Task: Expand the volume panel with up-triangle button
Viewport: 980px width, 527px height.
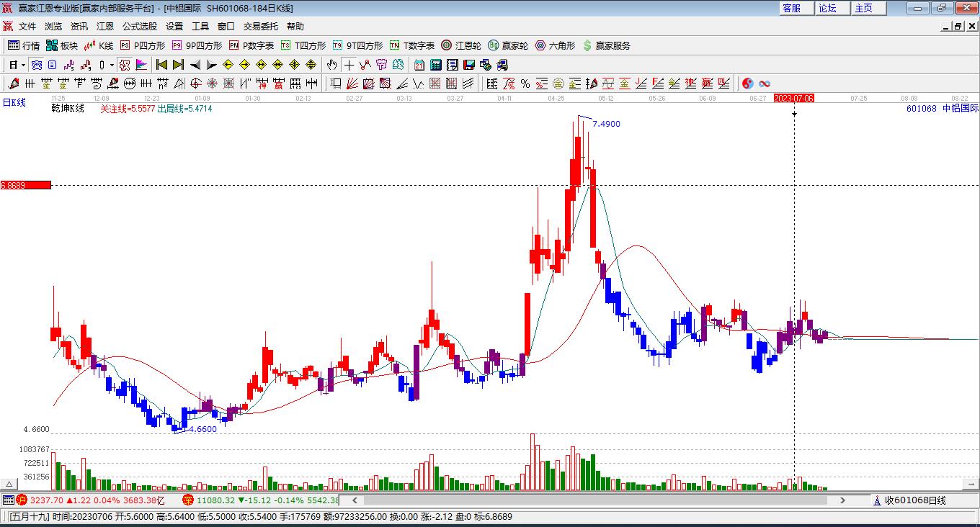Action: 10,484
